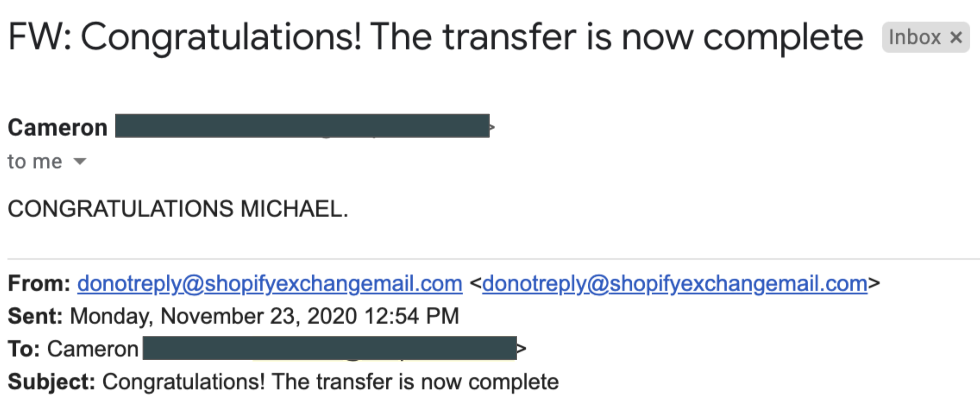Click the 12:54 PM time text
The width and height of the screenshot is (980, 404).
pos(412,316)
